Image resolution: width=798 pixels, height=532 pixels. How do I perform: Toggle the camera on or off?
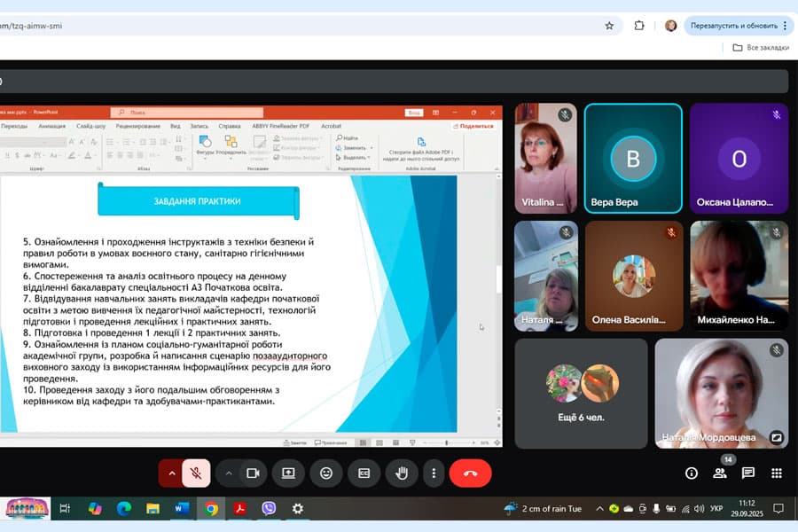[x=252, y=473]
